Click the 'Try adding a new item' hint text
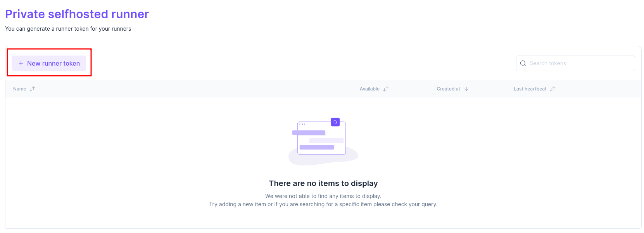The image size is (644, 233). (x=323, y=204)
